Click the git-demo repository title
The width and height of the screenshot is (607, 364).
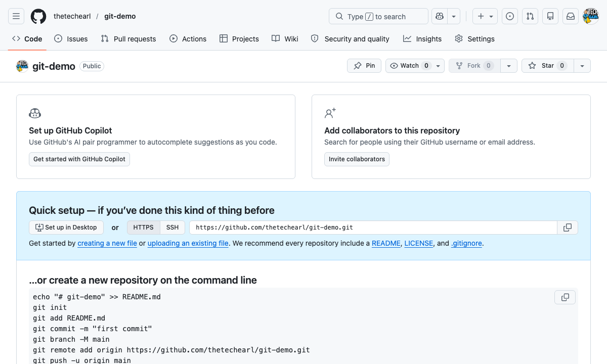point(54,66)
